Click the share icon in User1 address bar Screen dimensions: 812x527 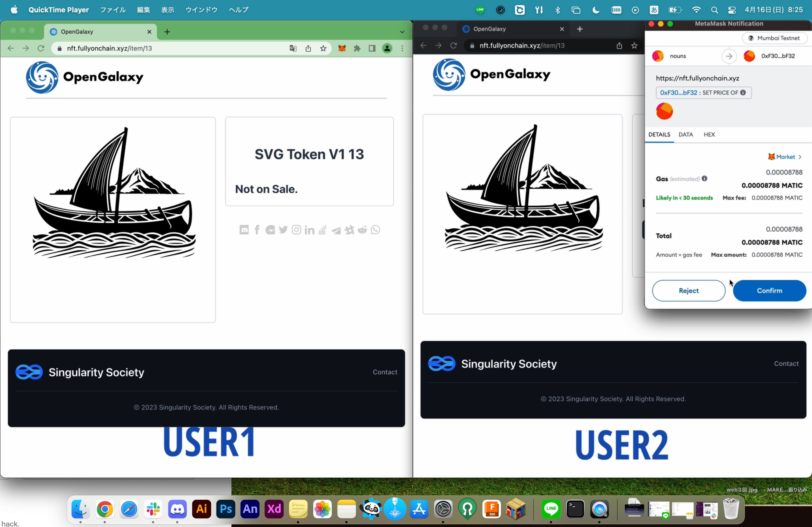(308, 48)
